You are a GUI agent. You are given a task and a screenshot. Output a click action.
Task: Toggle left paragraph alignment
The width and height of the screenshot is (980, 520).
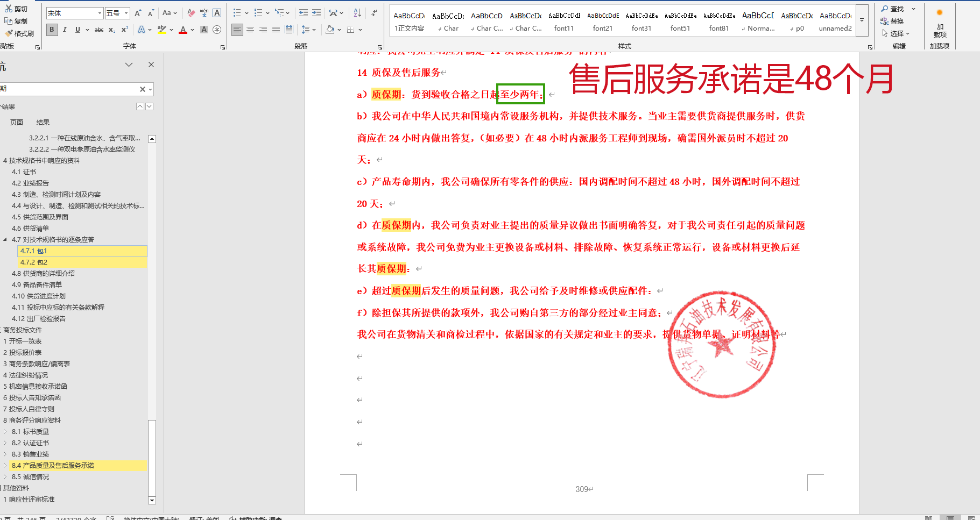tap(237, 30)
